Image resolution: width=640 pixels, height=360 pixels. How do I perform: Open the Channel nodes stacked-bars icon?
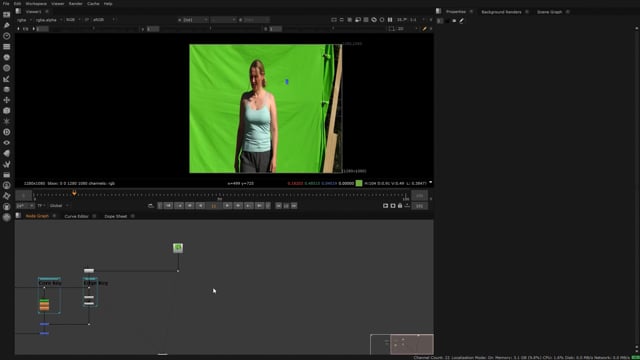pos(7,47)
